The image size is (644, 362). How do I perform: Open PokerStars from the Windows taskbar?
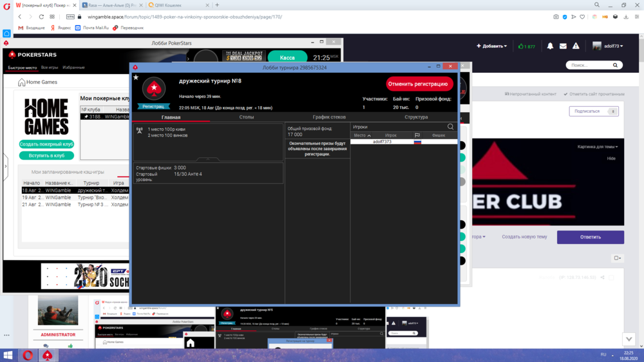48,355
